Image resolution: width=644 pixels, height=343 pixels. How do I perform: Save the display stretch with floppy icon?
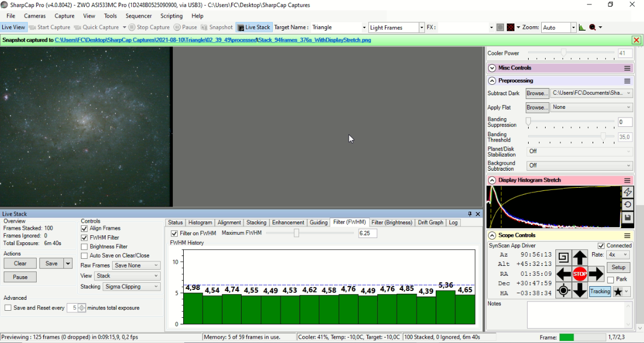point(627,218)
